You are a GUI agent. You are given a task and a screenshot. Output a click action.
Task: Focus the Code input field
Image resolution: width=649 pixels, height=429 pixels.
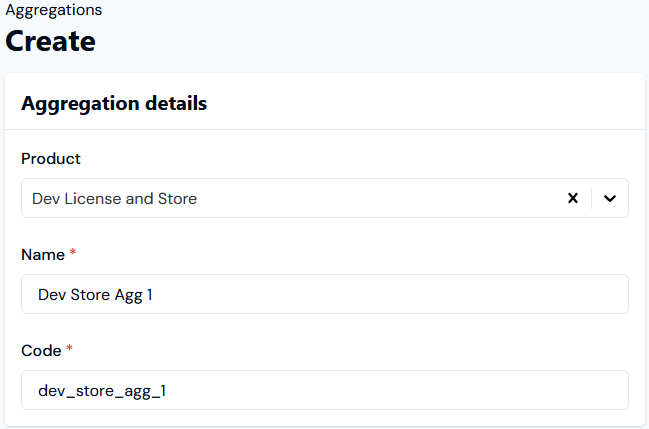click(324, 390)
